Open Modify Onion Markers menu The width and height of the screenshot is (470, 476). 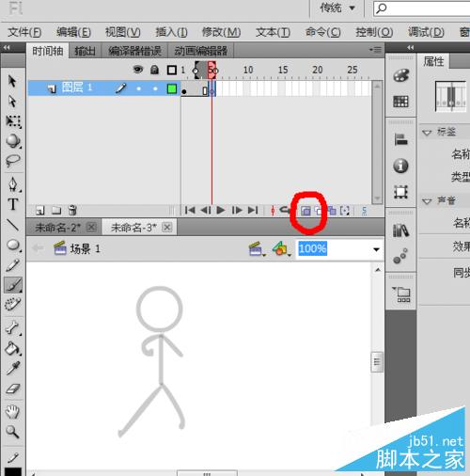coord(345,211)
